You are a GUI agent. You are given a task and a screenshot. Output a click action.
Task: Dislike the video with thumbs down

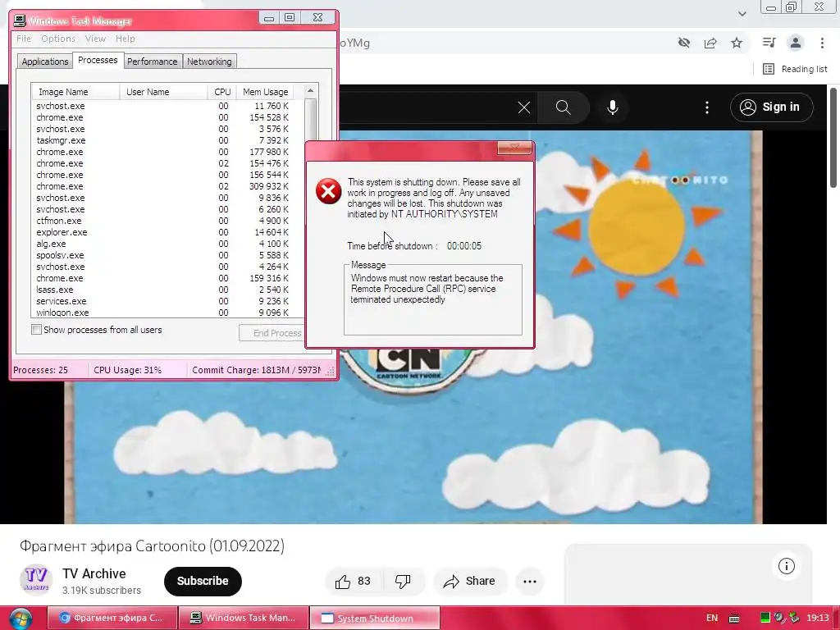pyautogui.click(x=403, y=582)
